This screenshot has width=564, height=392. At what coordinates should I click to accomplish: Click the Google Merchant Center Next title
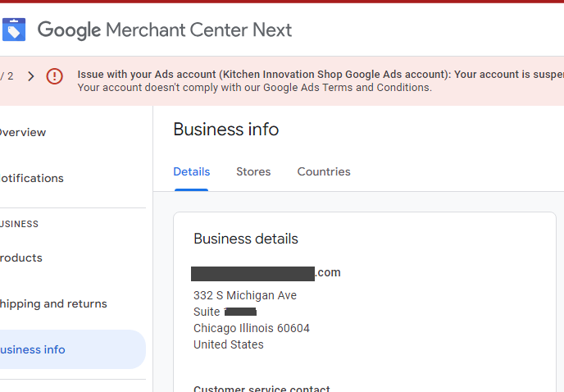click(165, 30)
